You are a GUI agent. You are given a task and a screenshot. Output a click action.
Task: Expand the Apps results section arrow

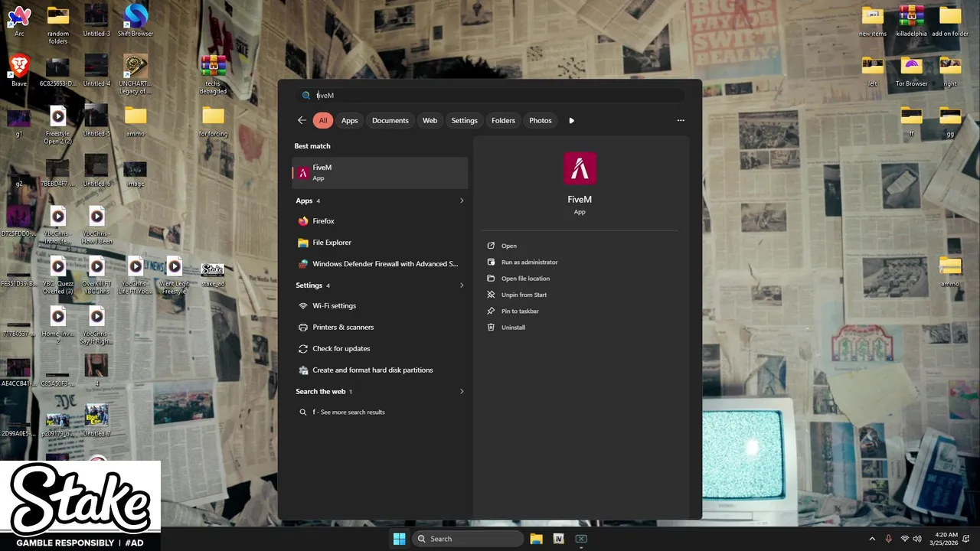tap(462, 201)
